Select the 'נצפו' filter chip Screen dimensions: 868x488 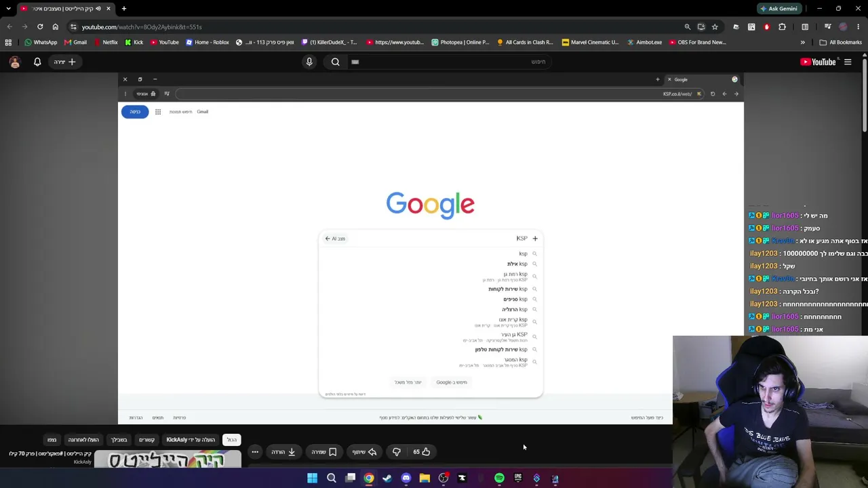[x=52, y=440]
